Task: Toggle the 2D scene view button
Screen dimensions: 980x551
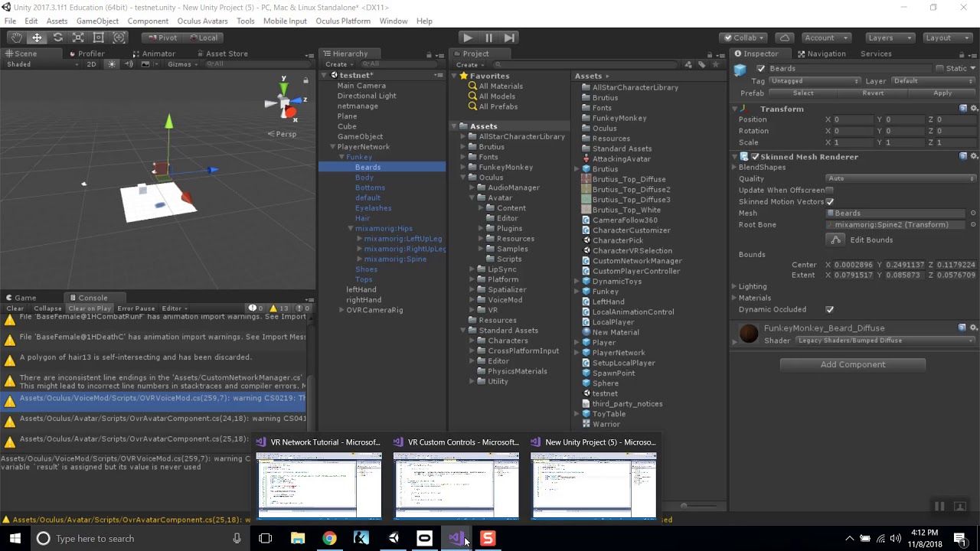Action: pos(92,64)
